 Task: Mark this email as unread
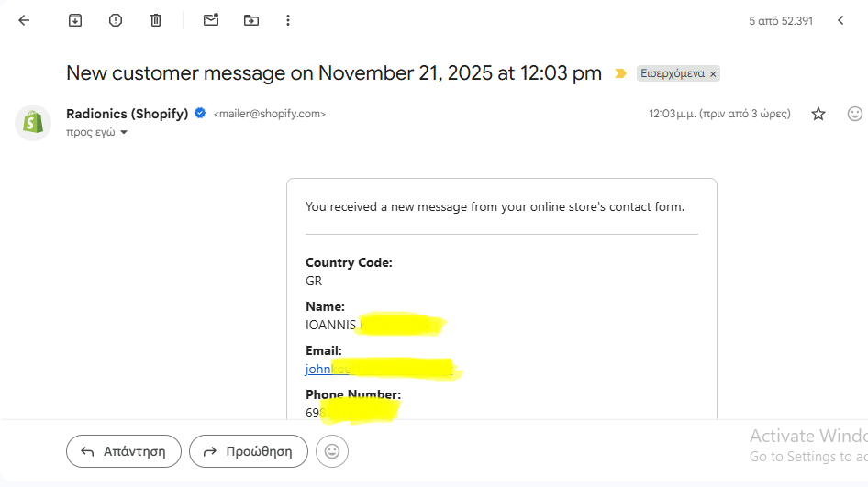pyautogui.click(x=211, y=20)
